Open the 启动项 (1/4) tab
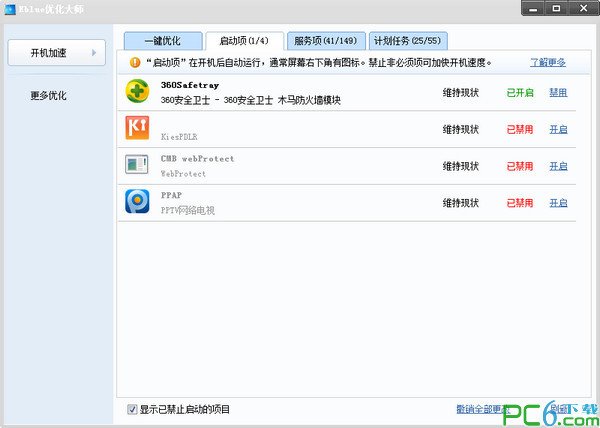The width and height of the screenshot is (600, 428). click(x=244, y=41)
